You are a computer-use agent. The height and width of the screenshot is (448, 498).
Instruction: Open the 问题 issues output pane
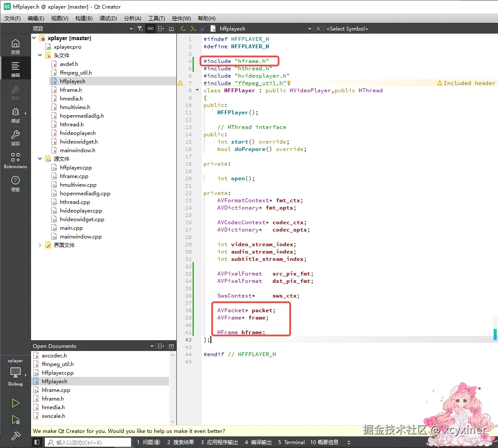pos(148,442)
